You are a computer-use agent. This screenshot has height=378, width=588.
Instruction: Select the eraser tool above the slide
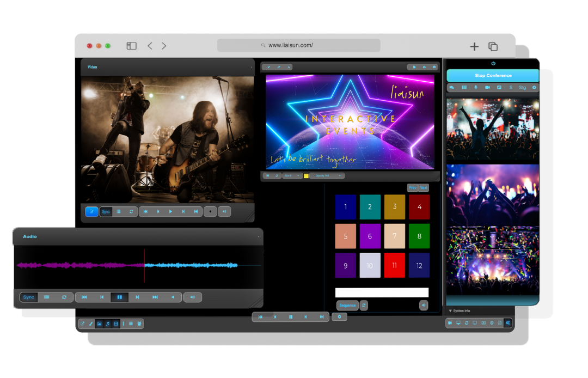point(279,67)
